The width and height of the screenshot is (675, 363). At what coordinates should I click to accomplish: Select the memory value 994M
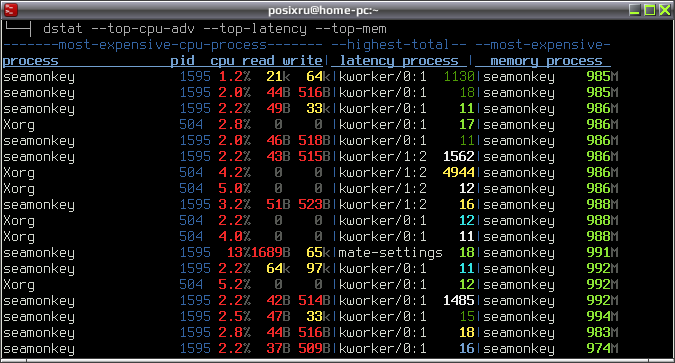coord(602,317)
